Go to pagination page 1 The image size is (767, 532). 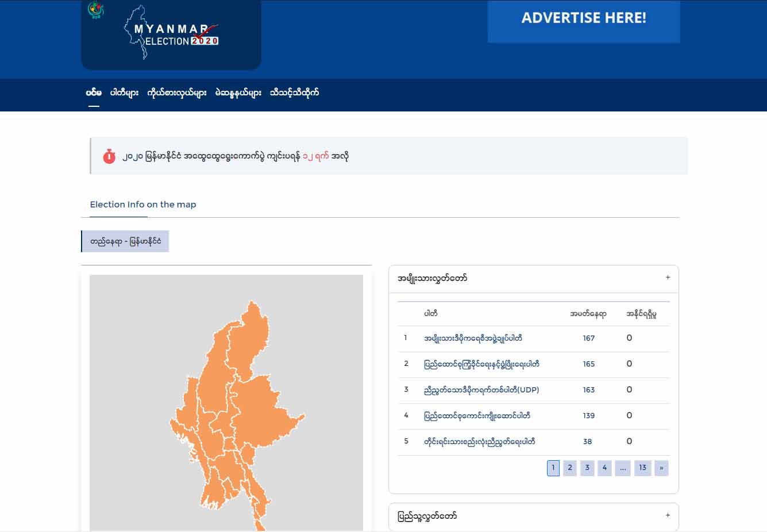tap(553, 468)
